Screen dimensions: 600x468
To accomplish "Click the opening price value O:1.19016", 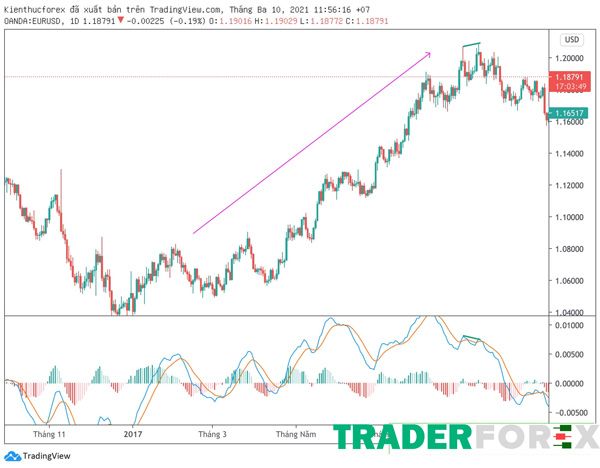I will click(x=231, y=21).
